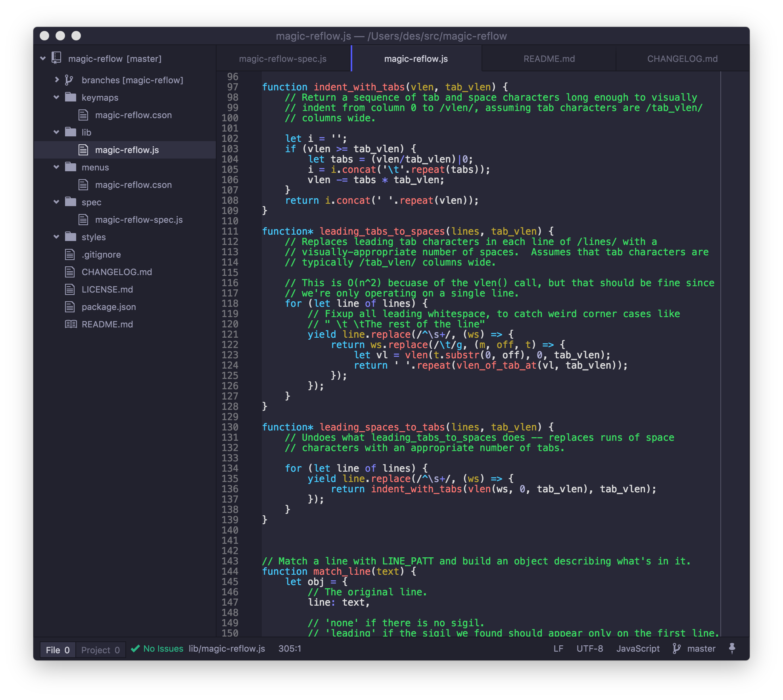Click the pin icon in status bar

pos(732,648)
